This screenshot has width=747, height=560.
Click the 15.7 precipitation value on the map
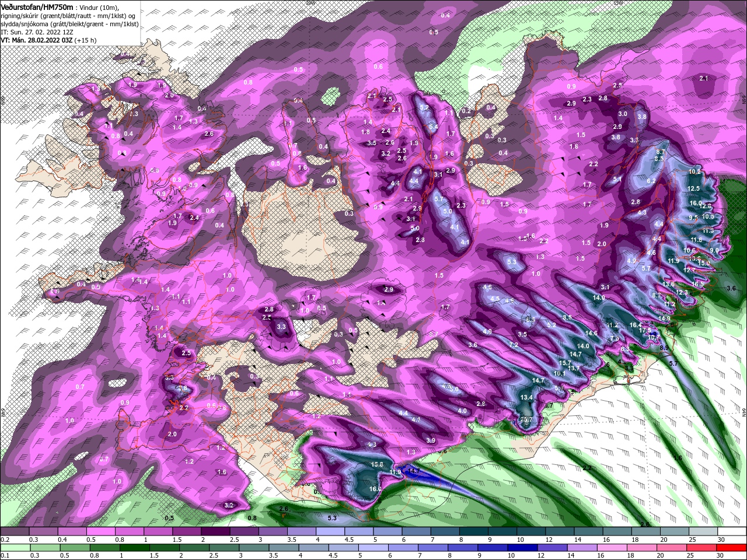click(x=564, y=363)
